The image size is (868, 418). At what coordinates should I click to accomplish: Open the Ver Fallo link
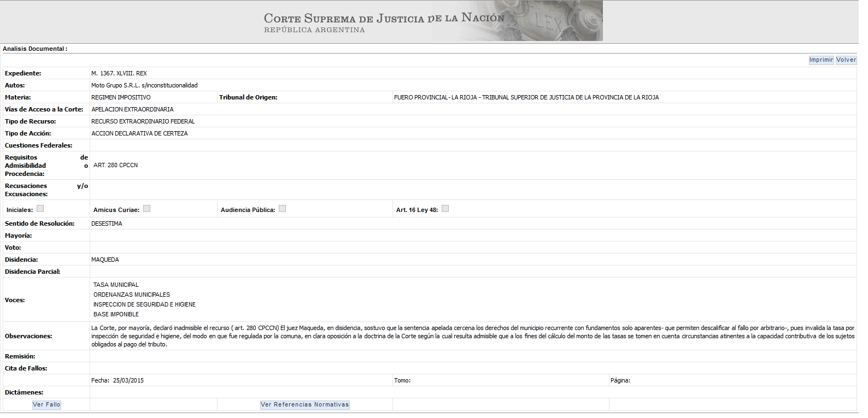click(46, 405)
